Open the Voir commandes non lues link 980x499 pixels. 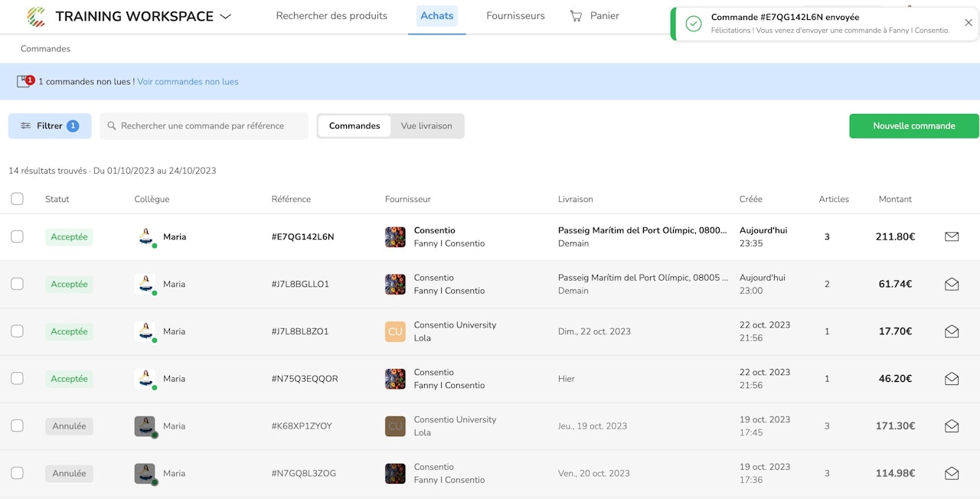[x=188, y=82]
